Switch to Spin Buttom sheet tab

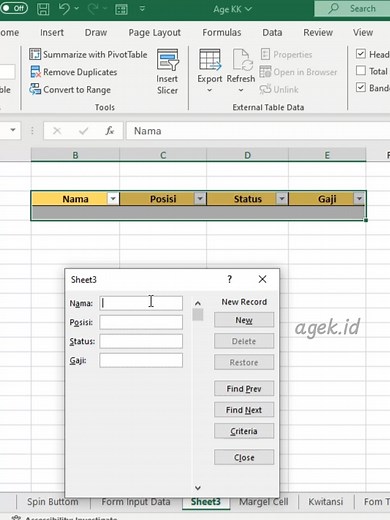[x=53, y=502]
